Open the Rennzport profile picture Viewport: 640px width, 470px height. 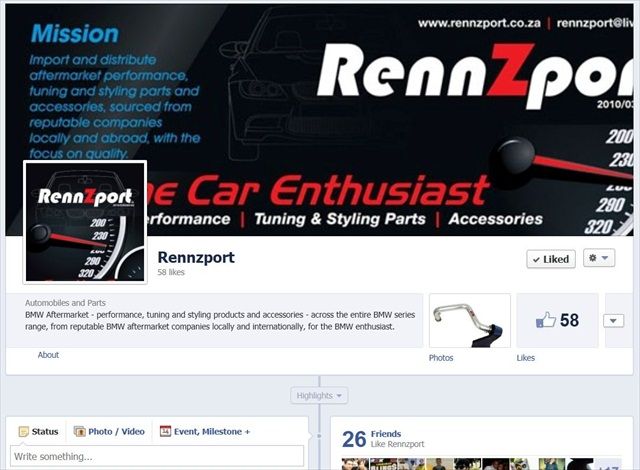pyautogui.click(x=85, y=222)
